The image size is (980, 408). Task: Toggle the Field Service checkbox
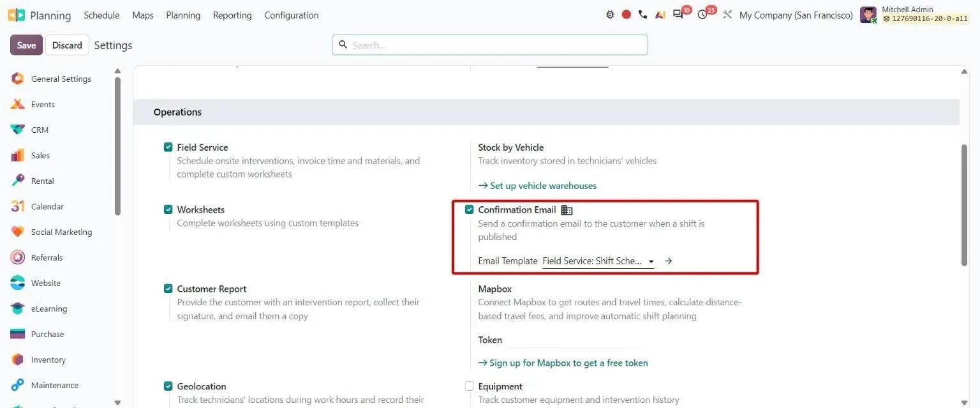[x=168, y=147]
